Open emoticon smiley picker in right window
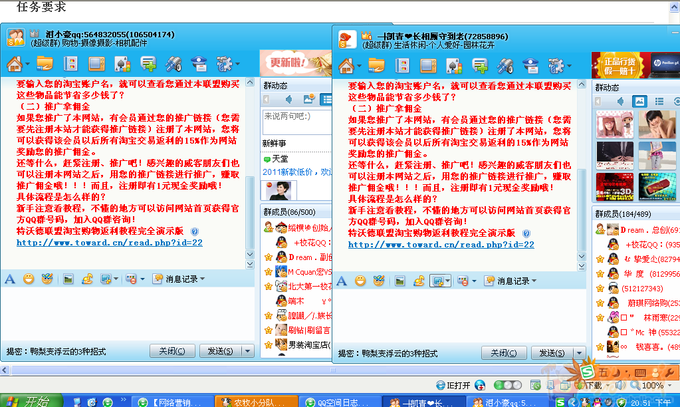This screenshot has width=680, height=407. click(x=360, y=281)
